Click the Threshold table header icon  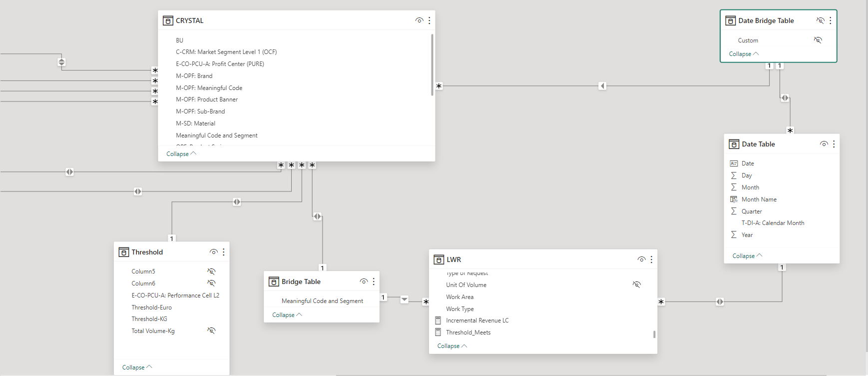point(124,252)
